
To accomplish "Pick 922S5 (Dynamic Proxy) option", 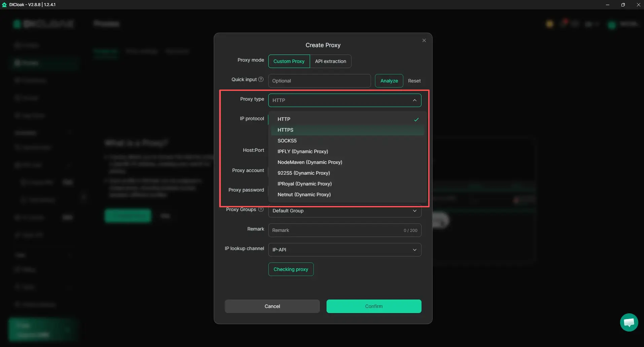I will 304,173.
